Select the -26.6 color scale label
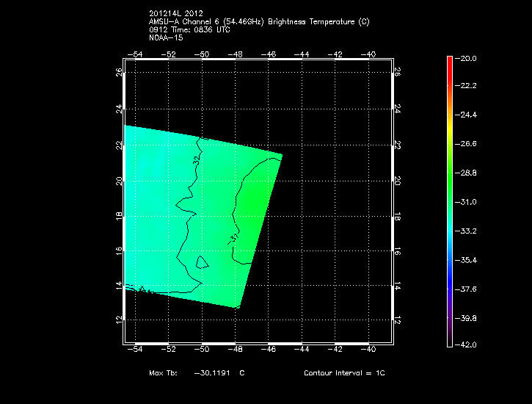532x404 pixels. pos(468,145)
